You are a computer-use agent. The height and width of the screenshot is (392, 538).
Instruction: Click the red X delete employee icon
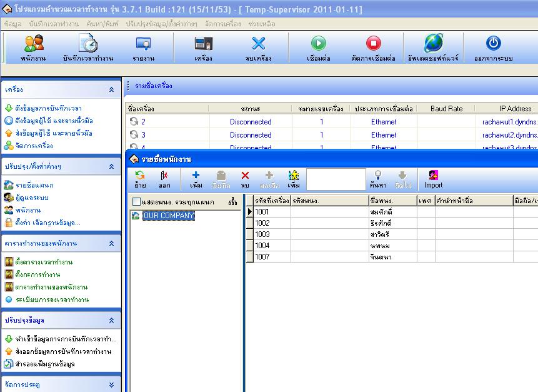(x=245, y=176)
